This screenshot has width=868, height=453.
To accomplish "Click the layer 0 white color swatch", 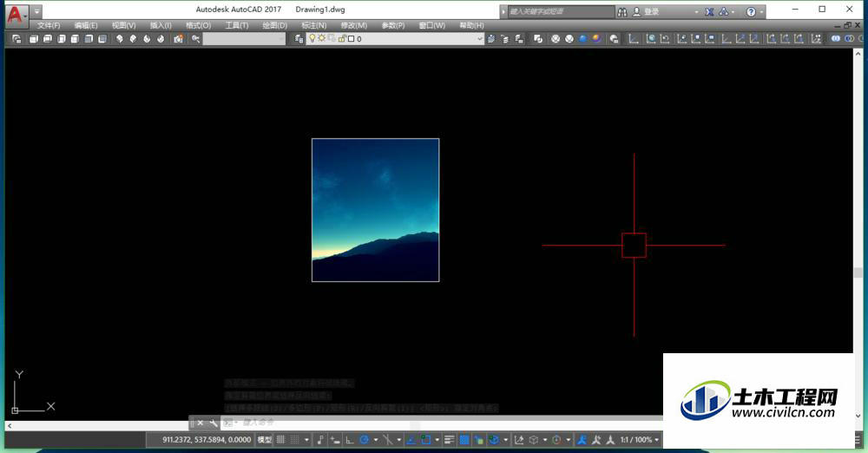I will coord(351,39).
